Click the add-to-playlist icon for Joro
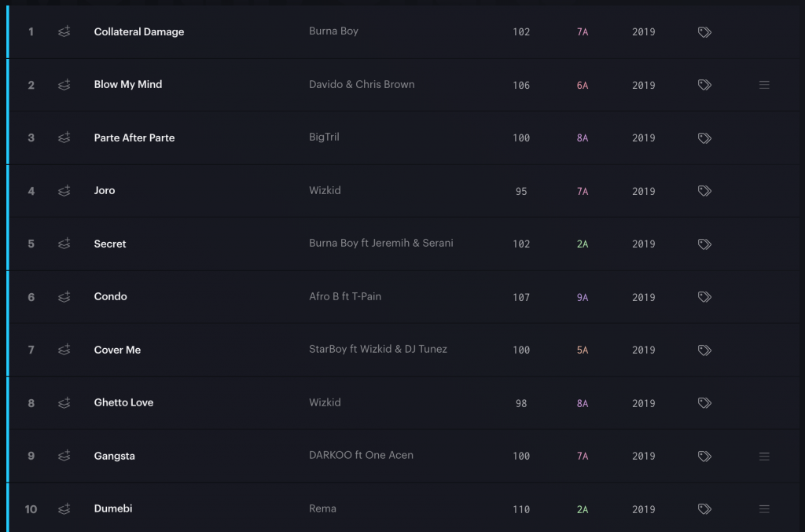 coord(64,191)
